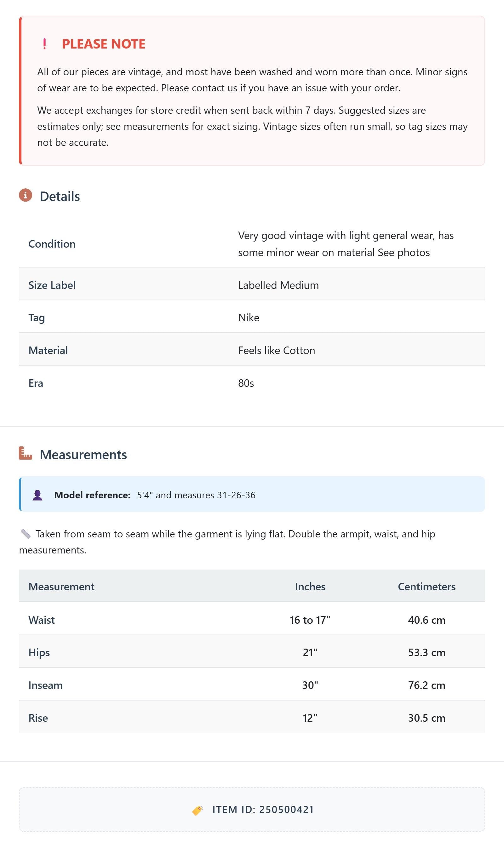
Task: Click the model silhouette person icon
Action: 37,495
